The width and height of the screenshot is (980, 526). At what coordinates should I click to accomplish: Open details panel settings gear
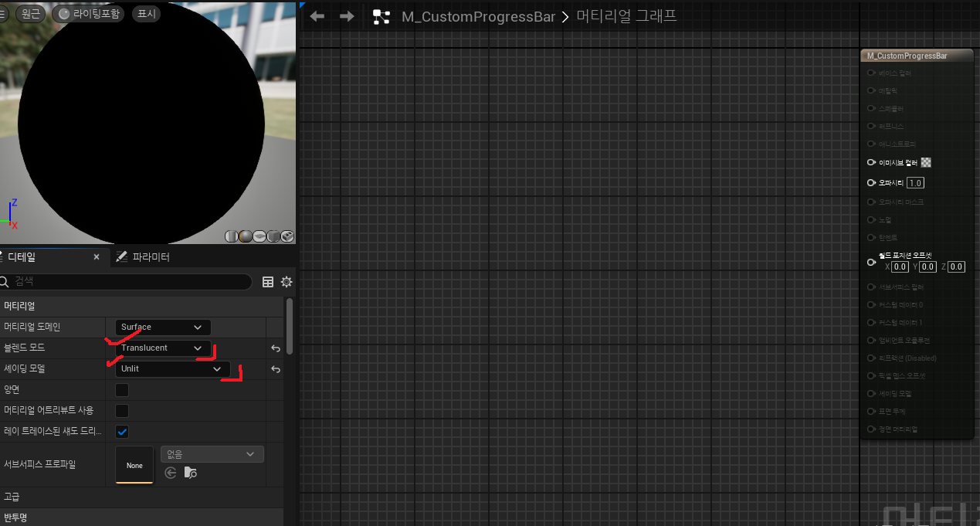pos(287,282)
